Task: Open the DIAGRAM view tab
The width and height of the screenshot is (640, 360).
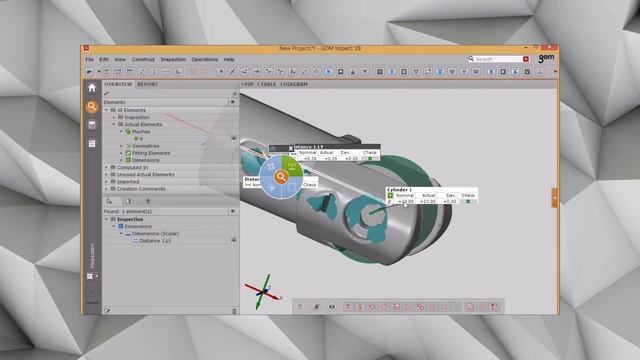Action: click(294, 84)
